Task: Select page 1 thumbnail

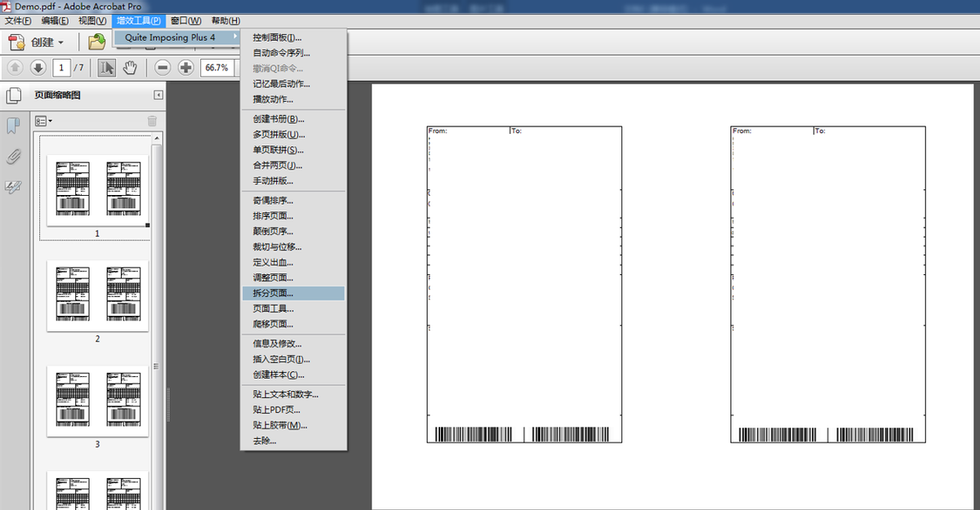Action: tap(97, 190)
